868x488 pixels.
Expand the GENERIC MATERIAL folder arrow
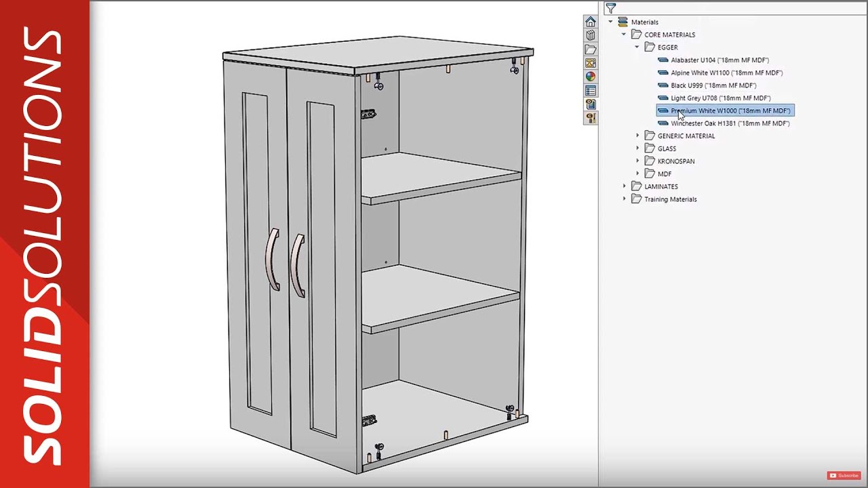click(x=637, y=136)
